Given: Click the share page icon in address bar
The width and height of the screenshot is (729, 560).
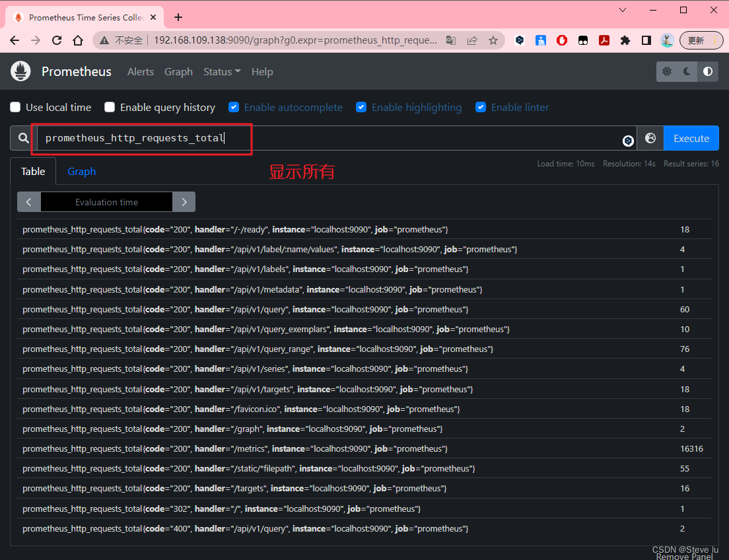Looking at the screenshot, I should (x=472, y=40).
